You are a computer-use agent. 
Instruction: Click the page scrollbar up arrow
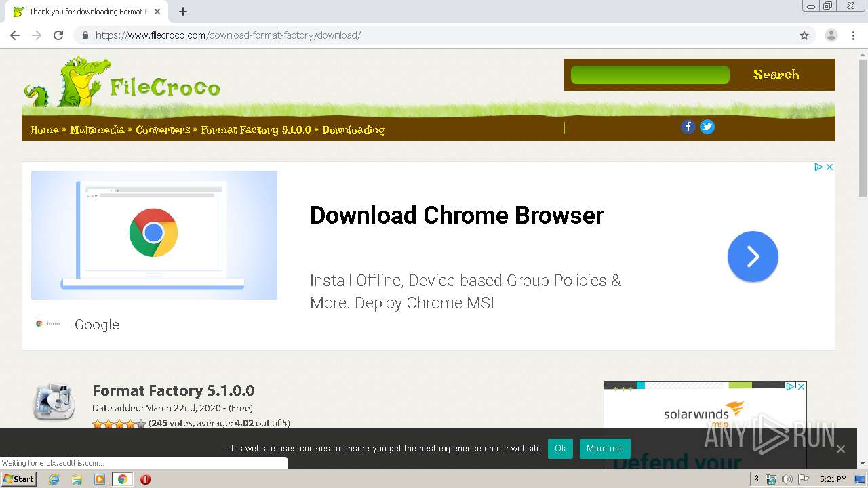pos(863,54)
